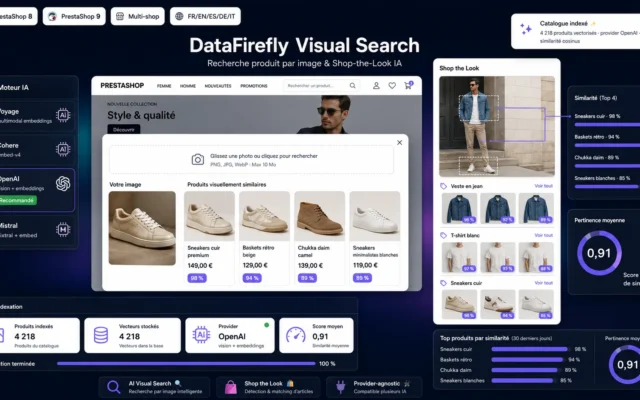The height and width of the screenshot is (400, 640).
Task: Click the globe icon in languages badge
Action: click(179, 16)
